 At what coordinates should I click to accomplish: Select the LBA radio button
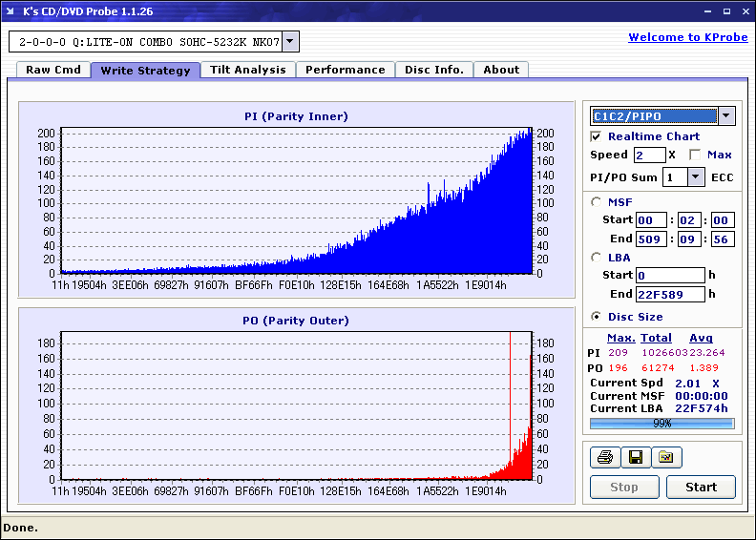coord(597,258)
